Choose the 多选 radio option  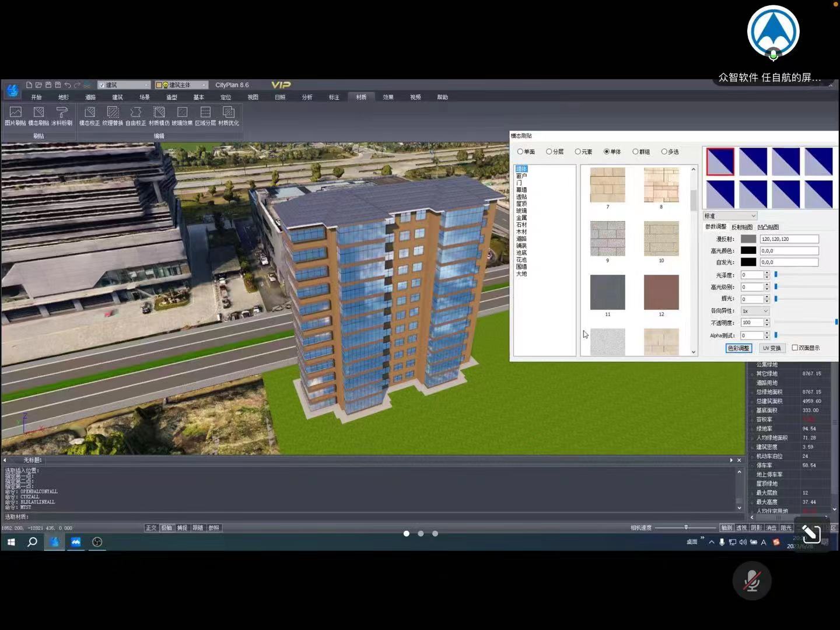(x=664, y=152)
